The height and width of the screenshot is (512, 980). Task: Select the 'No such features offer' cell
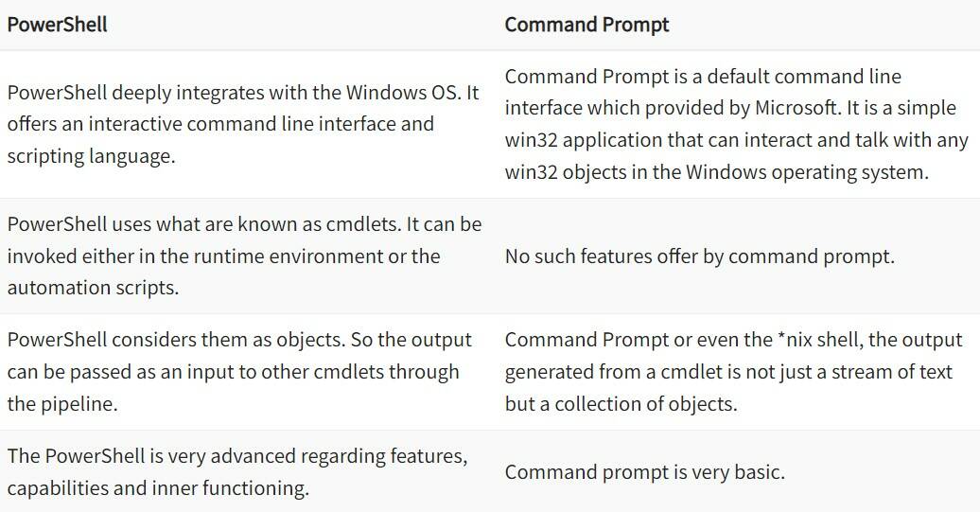pyautogui.click(x=699, y=256)
